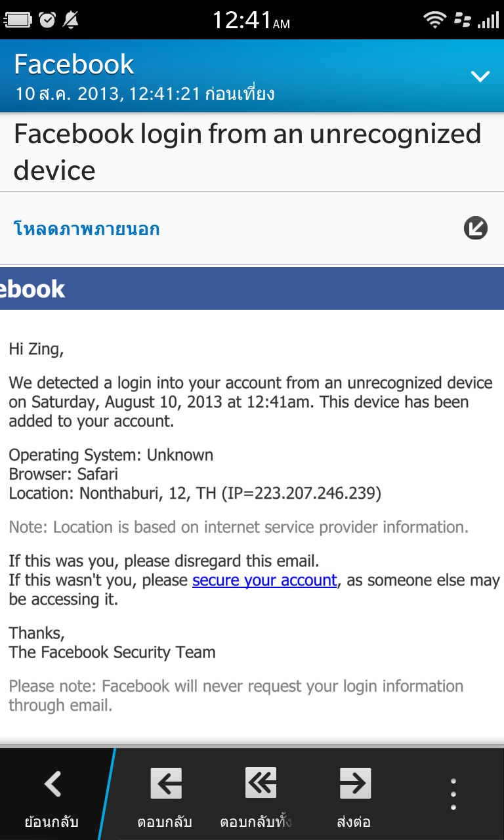This screenshot has height=840, width=504.
Task: Tap the back arrow icon (ย้อนกลับ)
Action: click(x=52, y=784)
